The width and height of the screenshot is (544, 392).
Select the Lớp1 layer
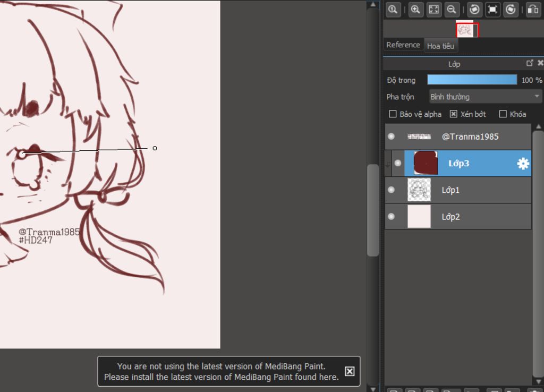[458, 190]
